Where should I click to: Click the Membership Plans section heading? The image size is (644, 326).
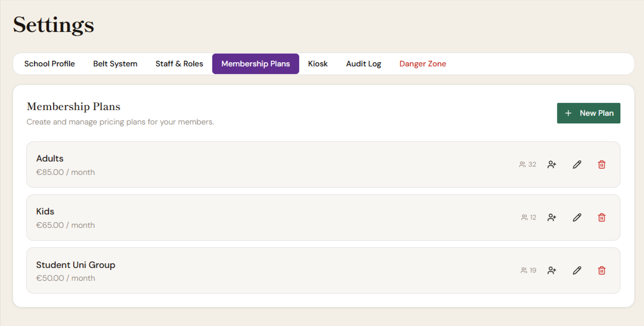click(x=74, y=107)
